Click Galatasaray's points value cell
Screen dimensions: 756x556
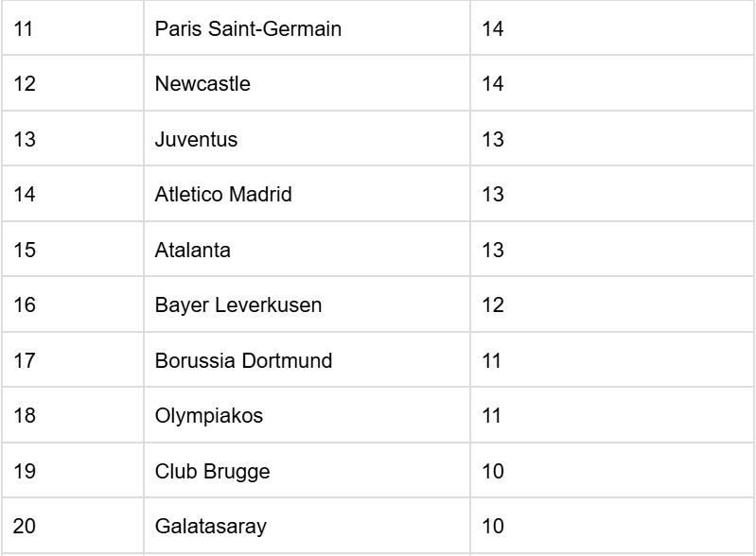[493, 527]
